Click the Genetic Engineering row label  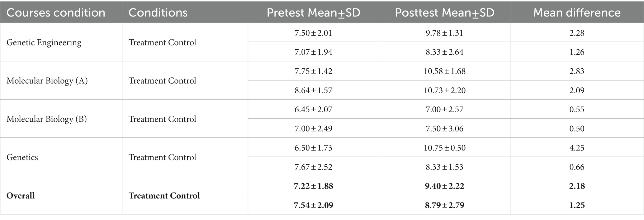coord(44,42)
